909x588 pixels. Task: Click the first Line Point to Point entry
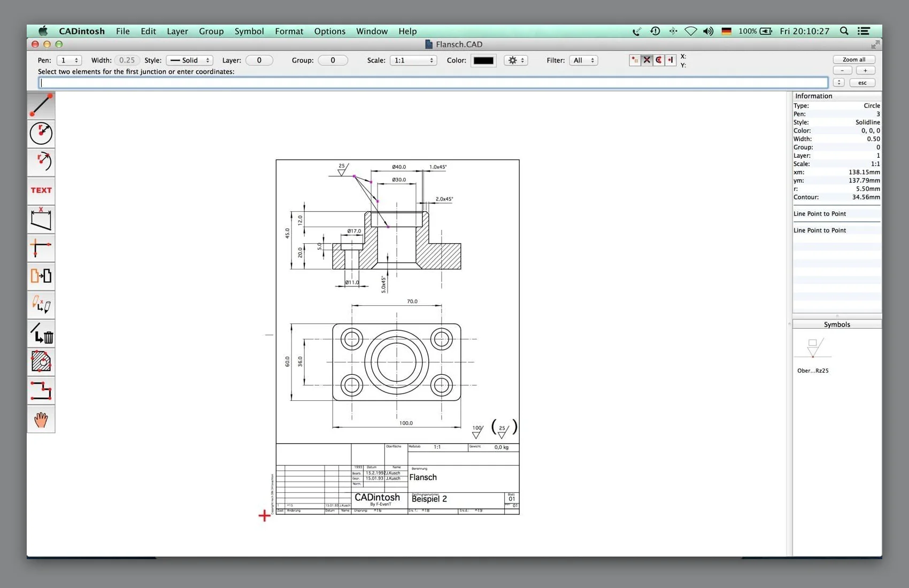(820, 214)
